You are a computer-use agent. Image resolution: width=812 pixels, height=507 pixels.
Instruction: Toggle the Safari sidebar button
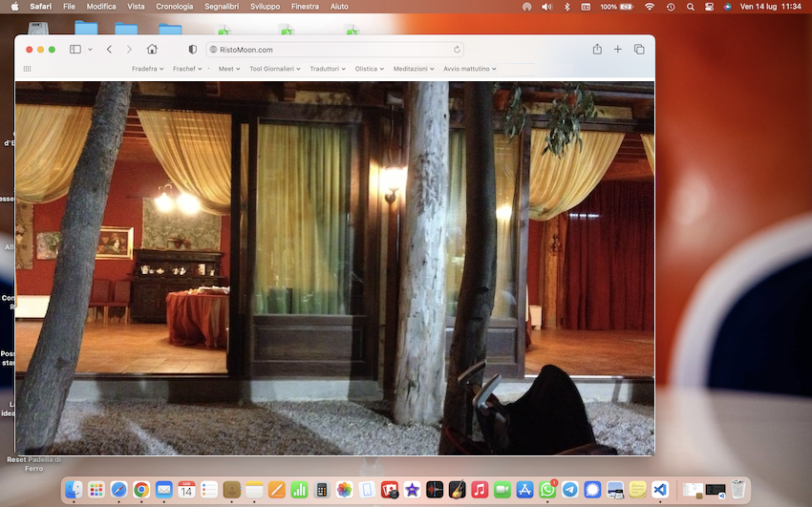click(x=75, y=49)
